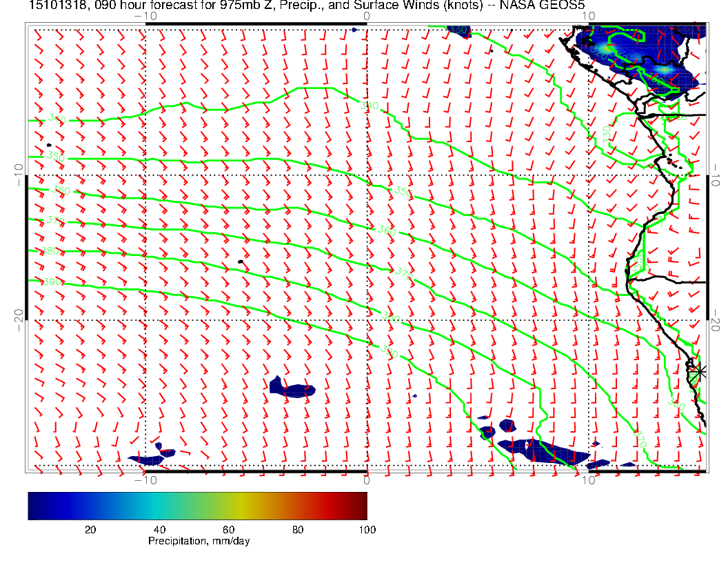Click the precipitation patch west of the 0 meridian
This screenshot has height=563, width=728.
click(x=293, y=389)
